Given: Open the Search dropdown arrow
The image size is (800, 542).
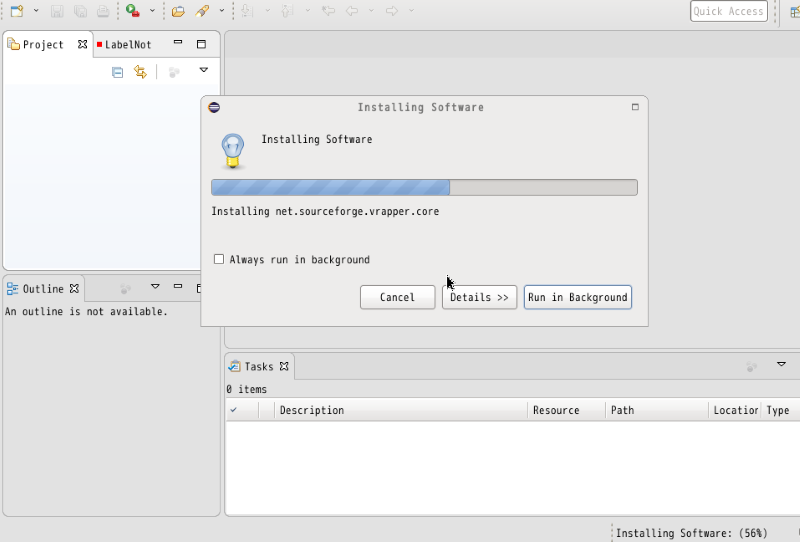Looking at the screenshot, I should click(221, 11).
